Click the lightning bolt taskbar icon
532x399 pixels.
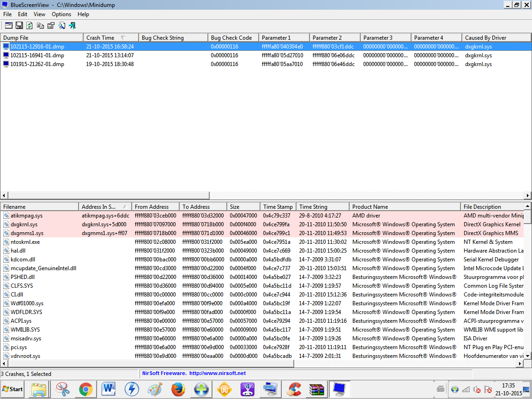pyautogui.click(x=132, y=389)
